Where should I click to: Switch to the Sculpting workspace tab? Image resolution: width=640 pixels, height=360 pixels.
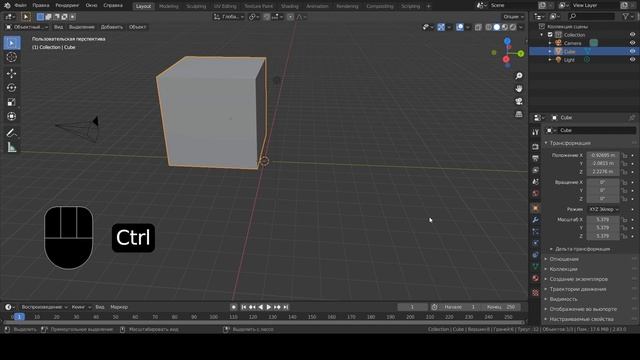pos(196,6)
